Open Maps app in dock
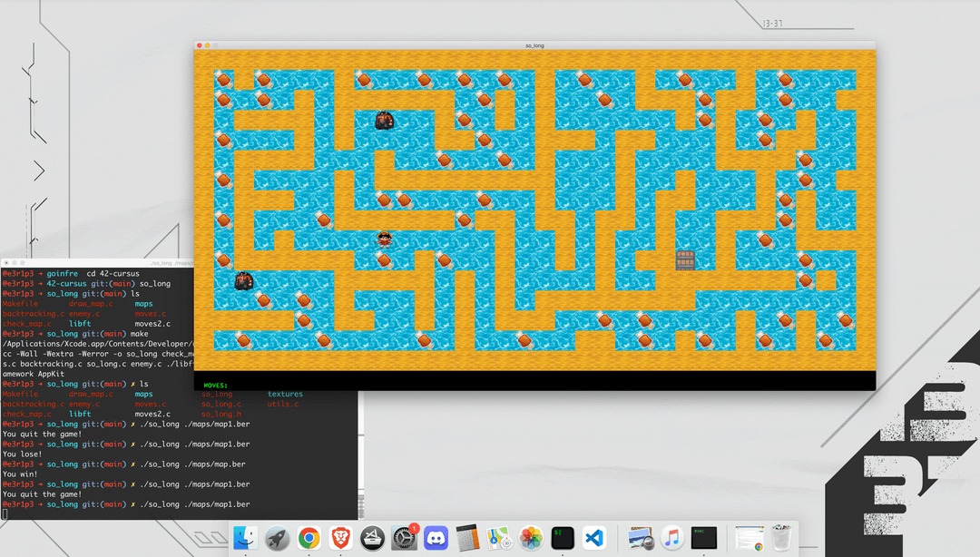Viewport: 980px width, 557px height. [x=499, y=538]
